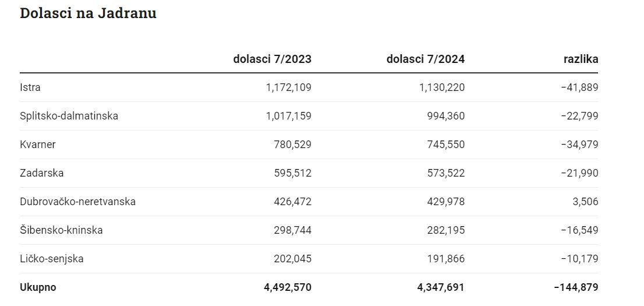Click the Dubrovačko-neretvanska row label
Screen dimensions: 644x306
(x=77, y=202)
